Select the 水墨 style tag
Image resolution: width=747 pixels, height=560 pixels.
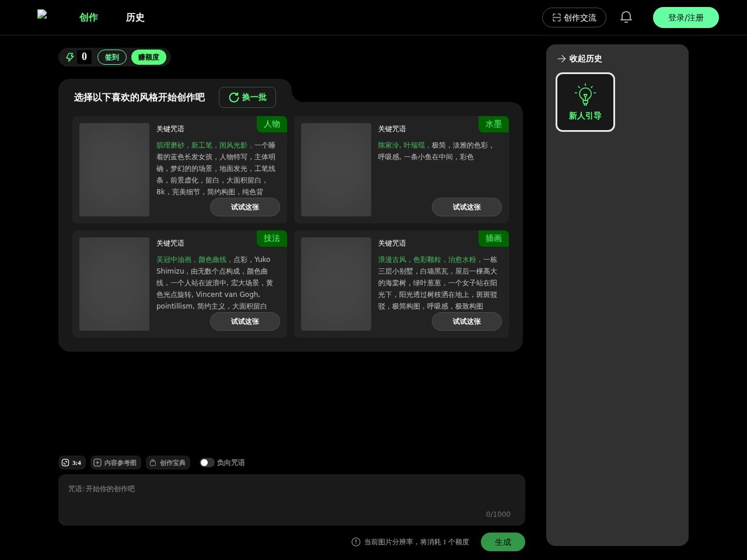[493, 124]
